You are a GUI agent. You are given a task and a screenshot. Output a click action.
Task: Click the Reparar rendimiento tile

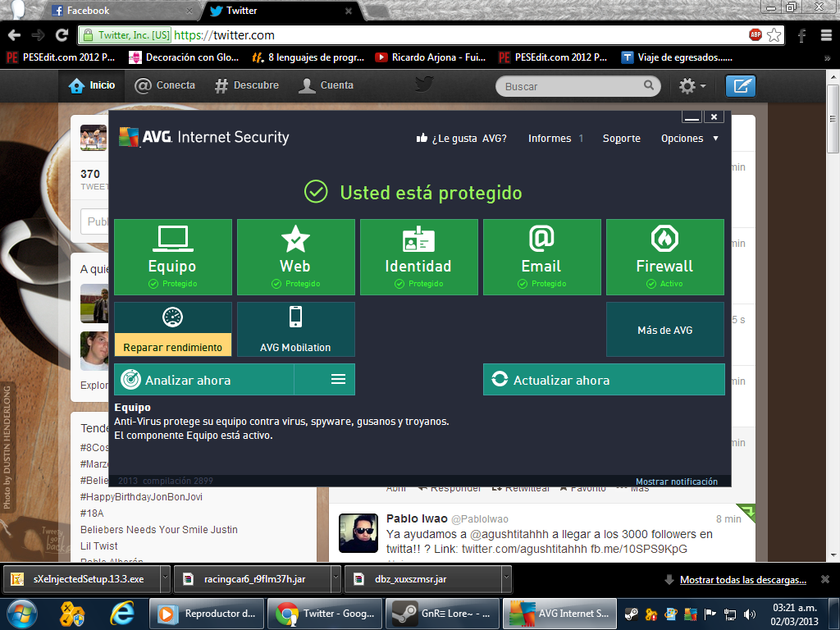click(x=173, y=329)
